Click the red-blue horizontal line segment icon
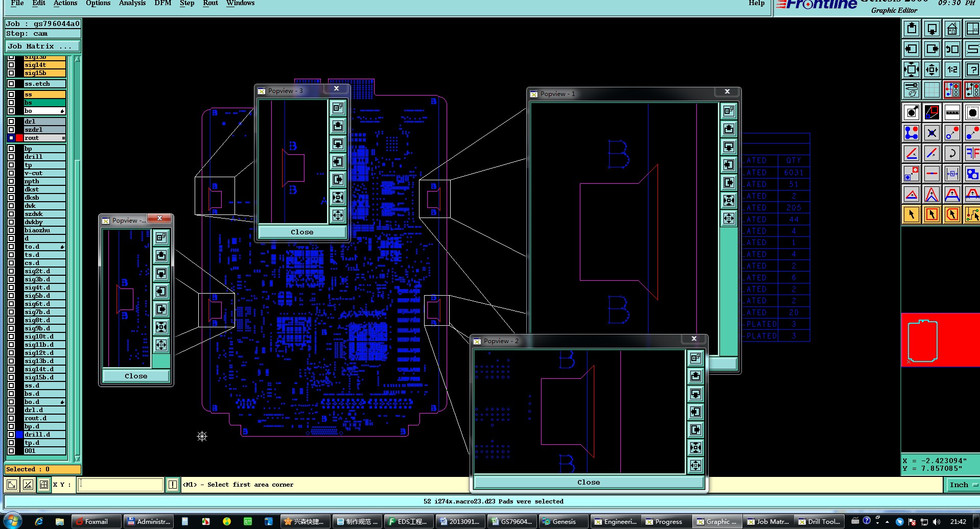Viewport: 980px width, 529px height. click(x=932, y=174)
